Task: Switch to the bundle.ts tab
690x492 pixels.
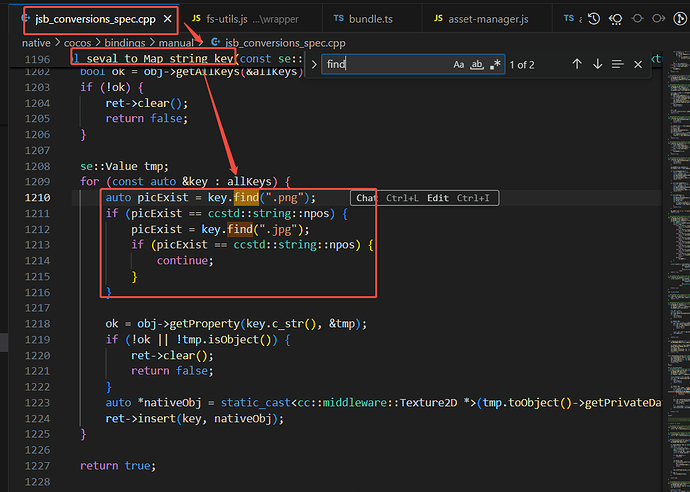Action: tap(372, 19)
